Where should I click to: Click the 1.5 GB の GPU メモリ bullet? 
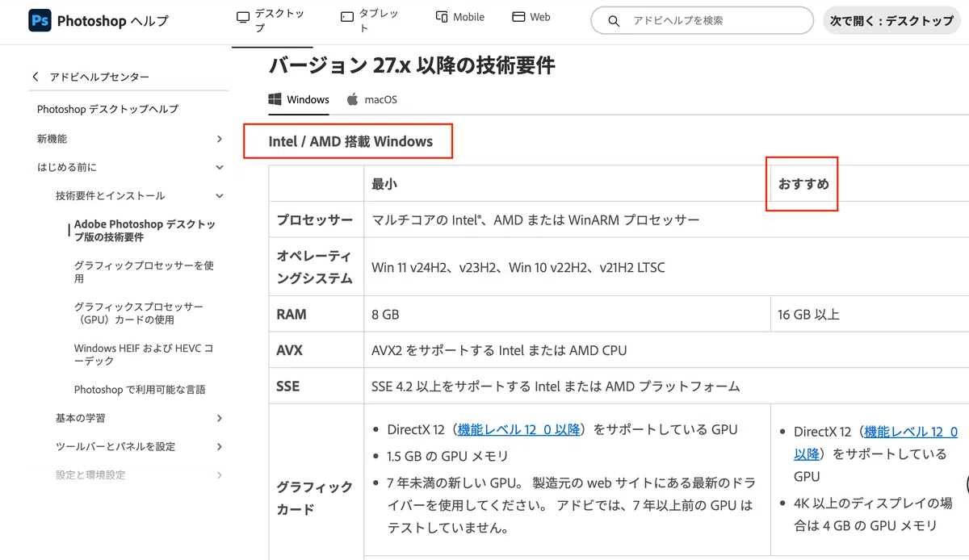coord(448,457)
